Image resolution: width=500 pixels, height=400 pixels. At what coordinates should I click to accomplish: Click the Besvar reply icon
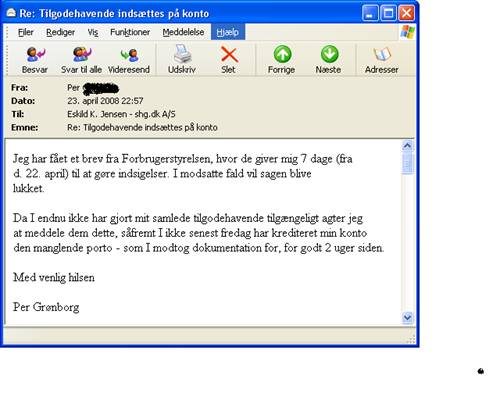[35, 55]
